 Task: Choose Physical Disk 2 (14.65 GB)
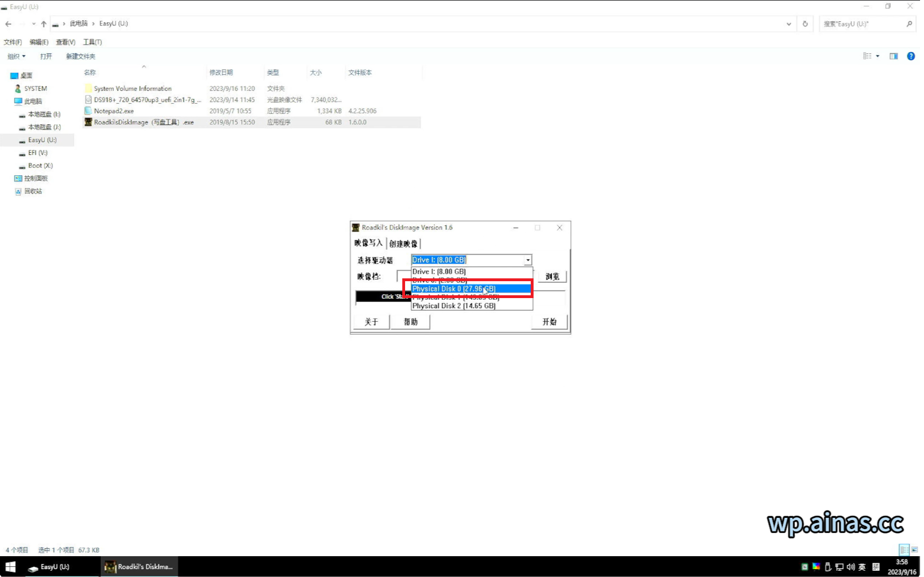[472, 306]
